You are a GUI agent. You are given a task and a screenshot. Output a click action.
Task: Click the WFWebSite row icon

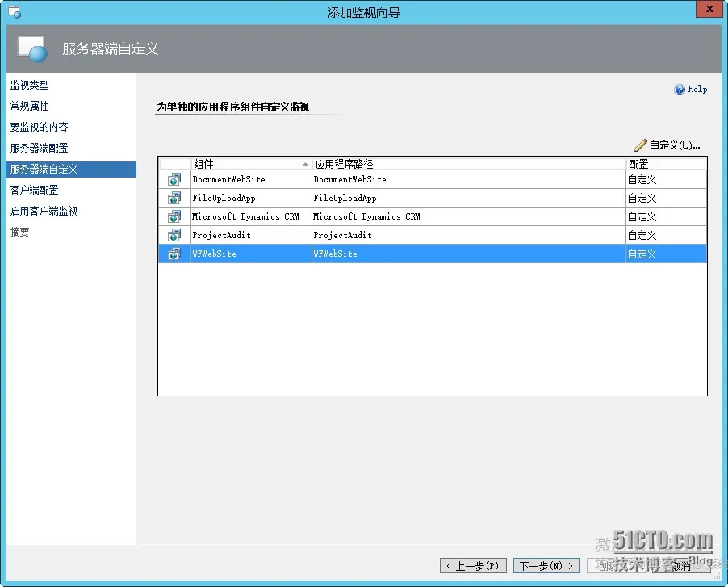click(174, 254)
